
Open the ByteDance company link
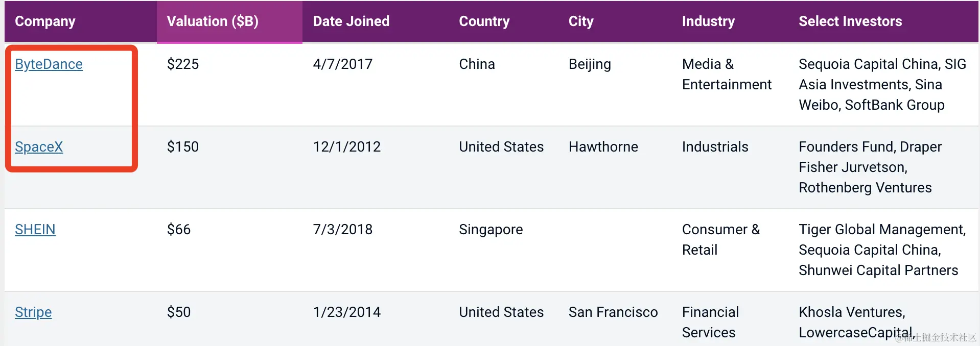[x=49, y=64]
